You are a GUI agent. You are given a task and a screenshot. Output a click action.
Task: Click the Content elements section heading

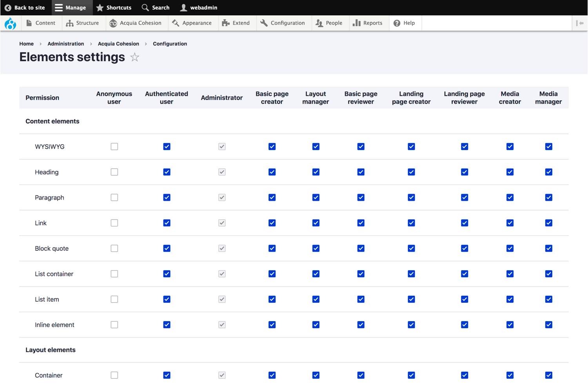pyautogui.click(x=53, y=121)
